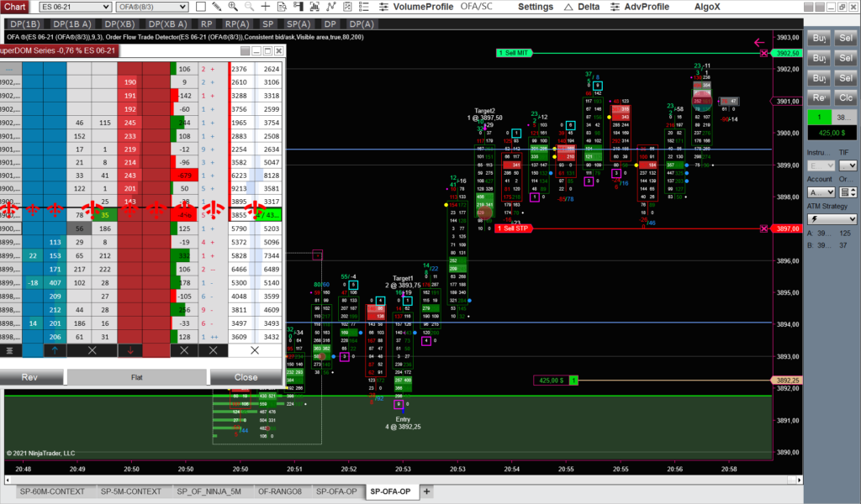This screenshot has width=861, height=504.
Task: Open the chart Properties list icon
Action: [363, 7]
